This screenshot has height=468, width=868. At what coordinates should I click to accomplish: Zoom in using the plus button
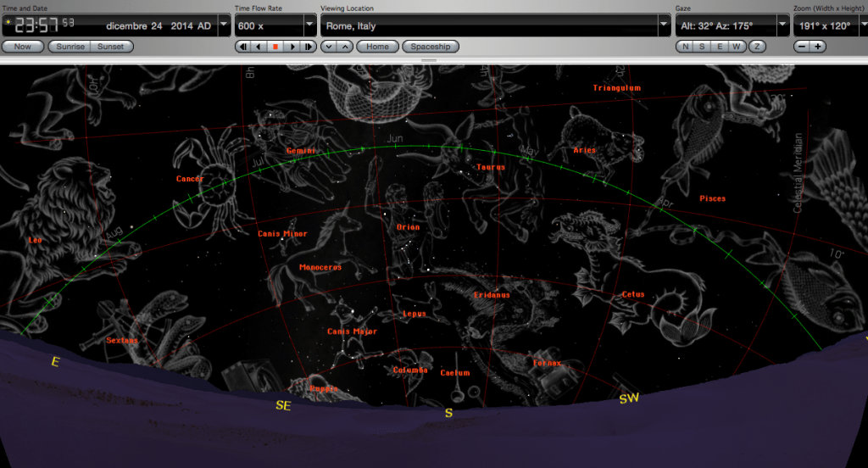(818, 47)
